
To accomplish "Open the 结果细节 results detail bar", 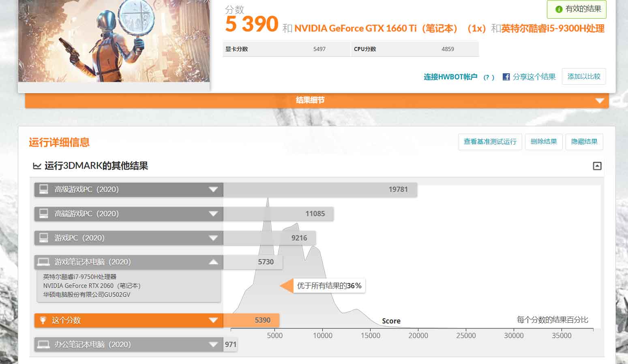I will click(x=317, y=100).
